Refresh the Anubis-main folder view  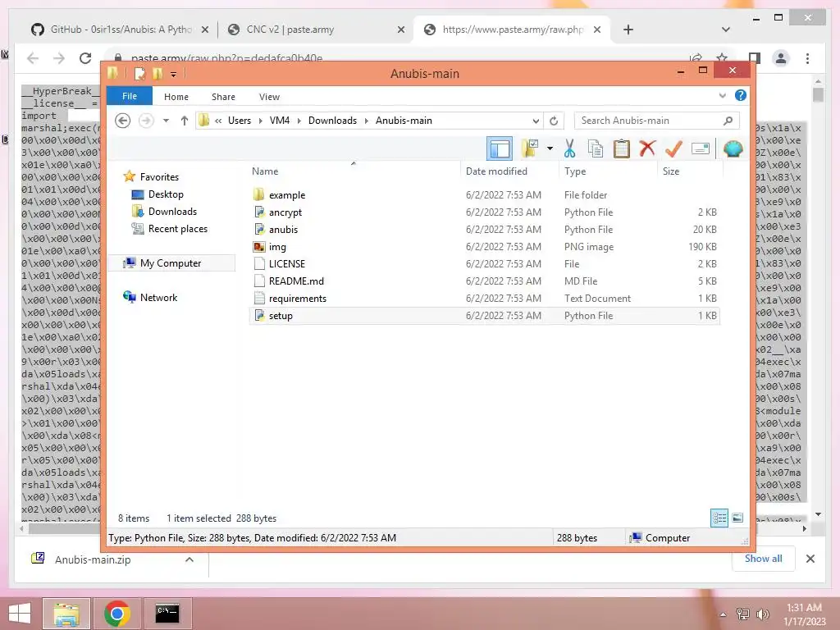point(554,121)
